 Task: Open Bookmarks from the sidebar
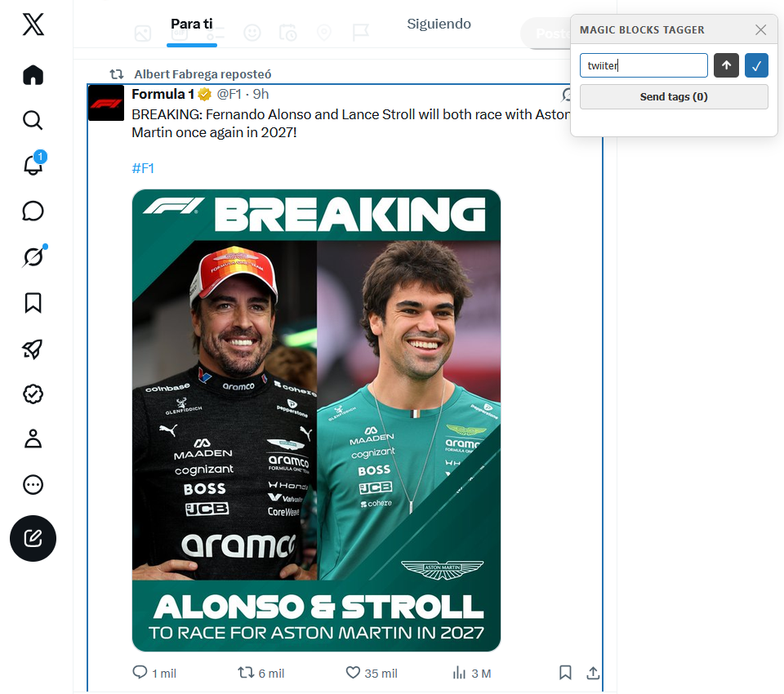pyautogui.click(x=33, y=303)
